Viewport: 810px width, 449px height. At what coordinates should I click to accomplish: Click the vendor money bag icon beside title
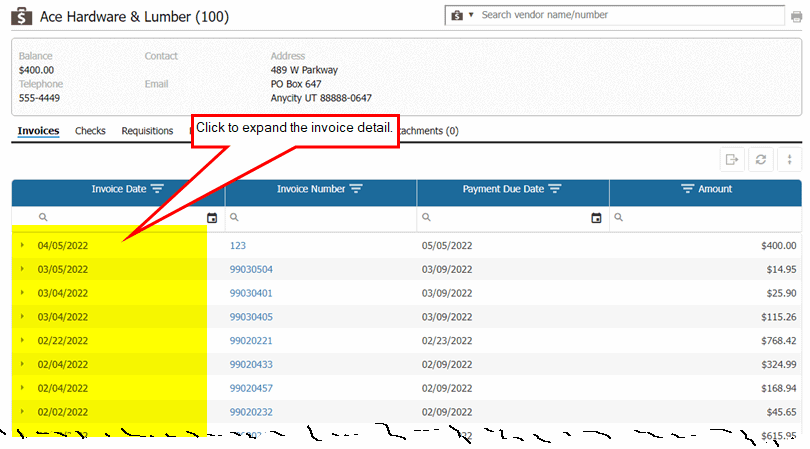tap(21, 17)
